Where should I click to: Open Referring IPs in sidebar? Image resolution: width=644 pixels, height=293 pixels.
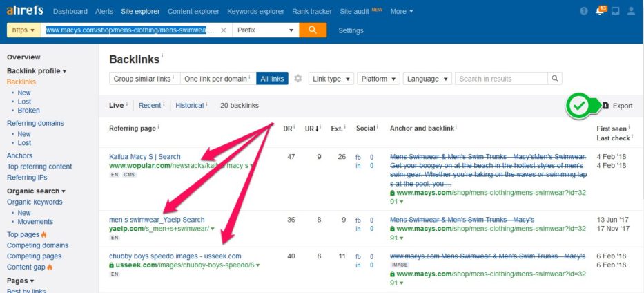tap(27, 177)
